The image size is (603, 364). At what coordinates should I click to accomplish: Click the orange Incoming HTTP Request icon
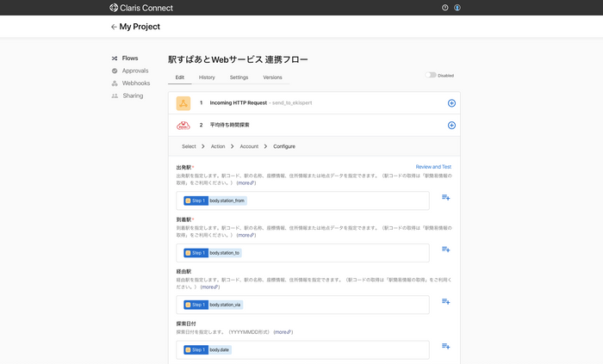[x=183, y=103]
